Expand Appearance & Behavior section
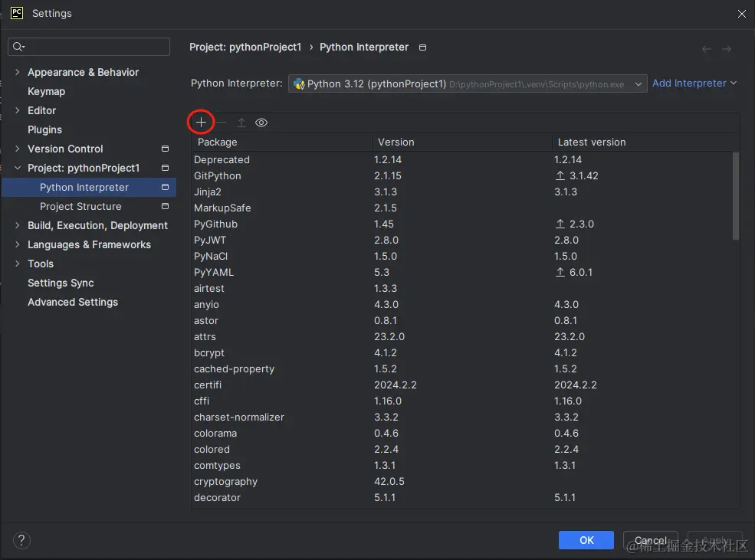The width and height of the screenshot is (755, 560). click(x=18, y=72)
